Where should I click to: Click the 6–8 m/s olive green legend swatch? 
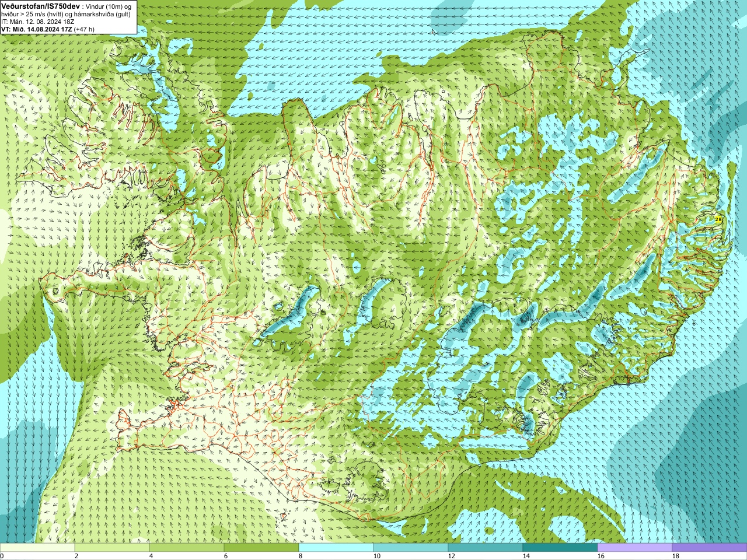point(261,548)
